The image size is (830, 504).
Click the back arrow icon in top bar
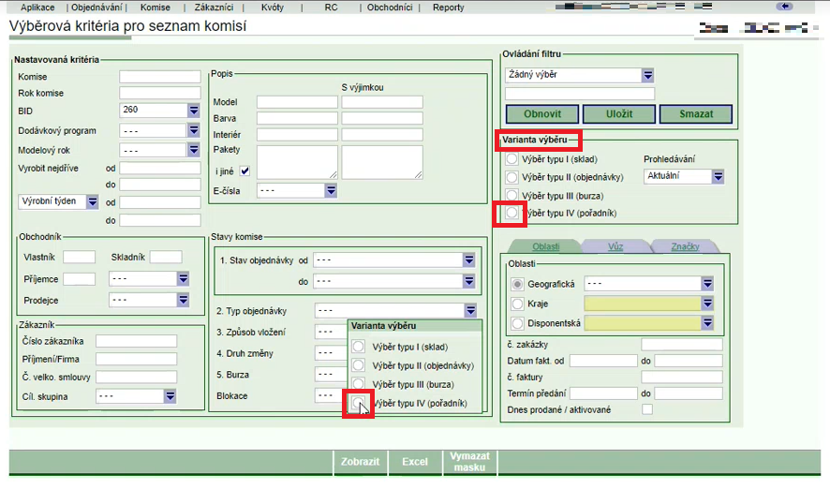(x=785, y=7)
